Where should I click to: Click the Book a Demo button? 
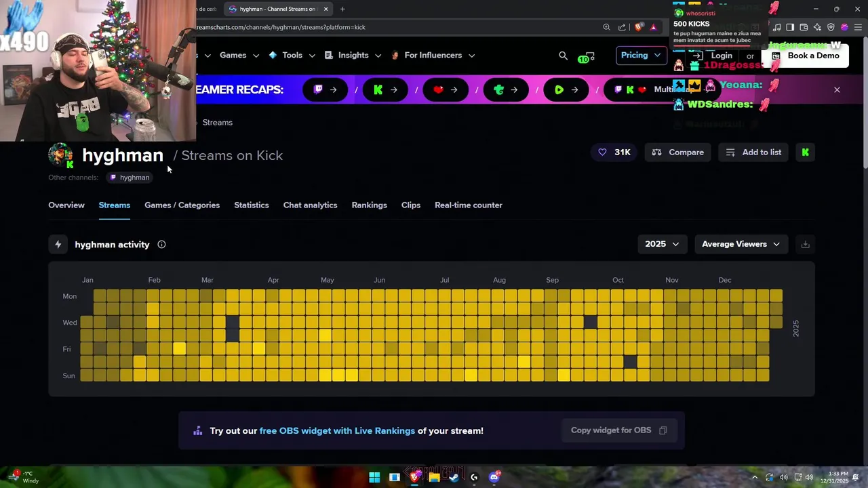[x=806, y=56]
